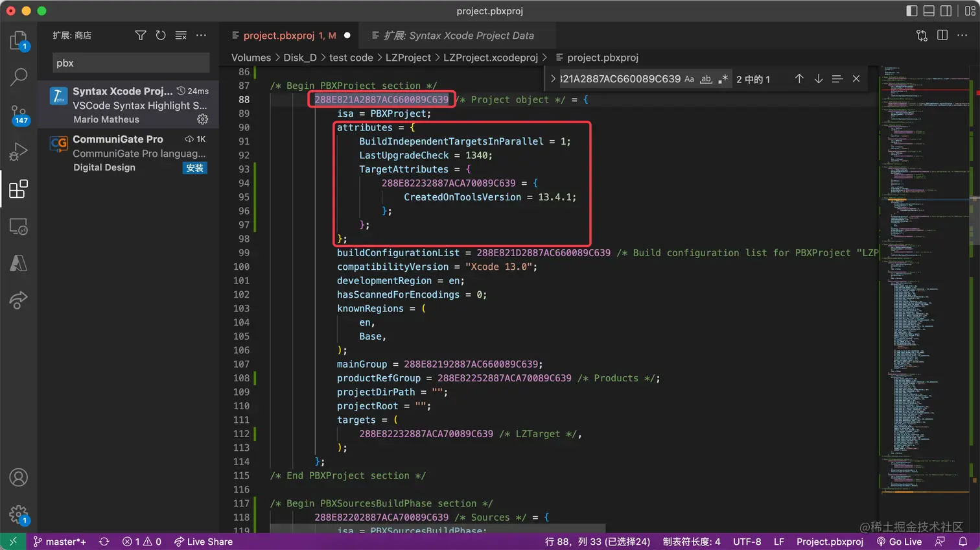Select LZProject.xcodeproj in breadcrumb path
The width and height of the screenshot is (980, 550).
pos(491,58)
